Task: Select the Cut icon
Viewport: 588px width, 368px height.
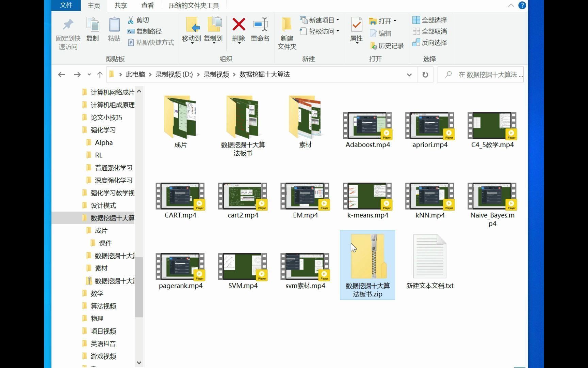Action: click(x=140, y=19)
